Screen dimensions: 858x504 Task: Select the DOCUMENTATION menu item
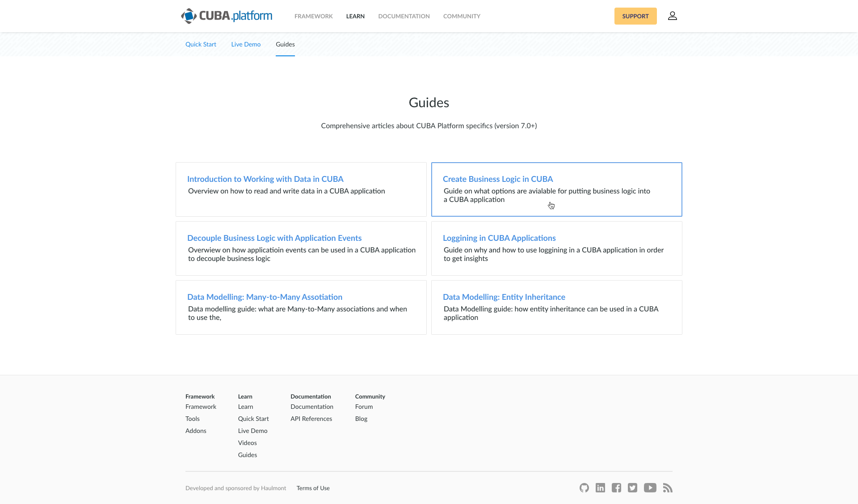pyautogui.click(x=404, y=16)
